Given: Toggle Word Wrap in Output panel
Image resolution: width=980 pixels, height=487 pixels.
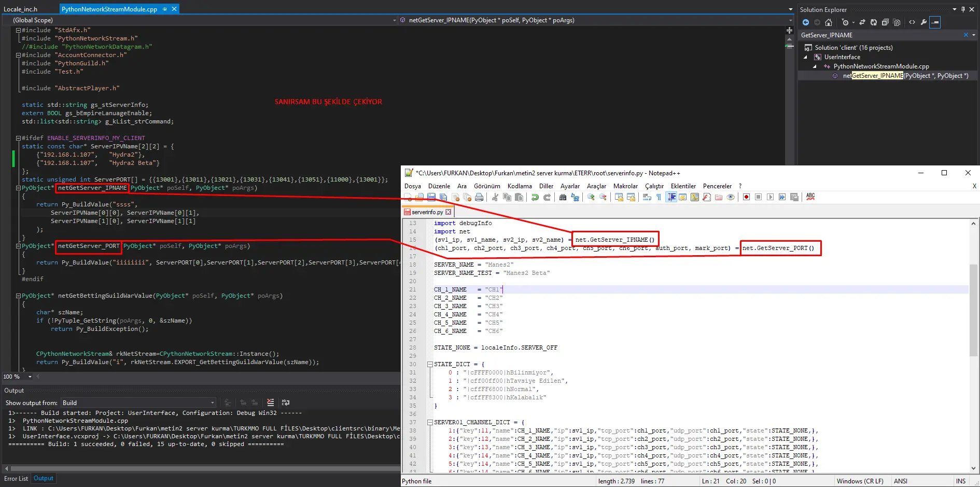Looking at the screenshot, I should point(285,402).
